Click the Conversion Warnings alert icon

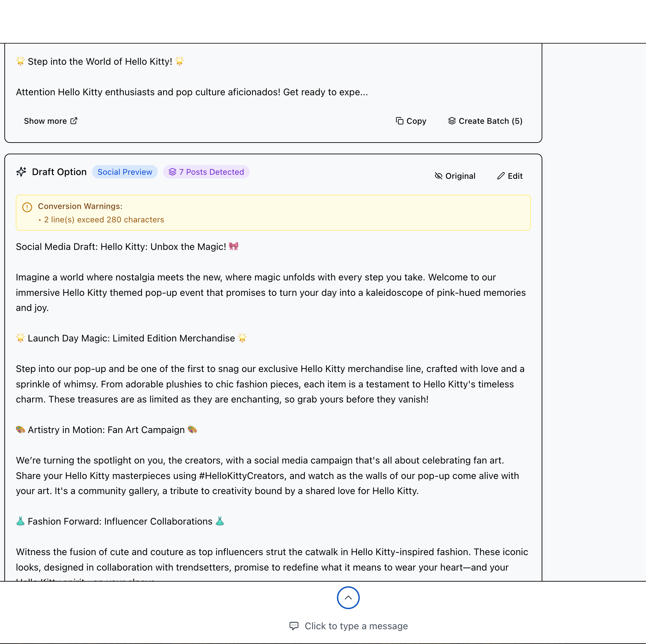(x=27, y=207)
